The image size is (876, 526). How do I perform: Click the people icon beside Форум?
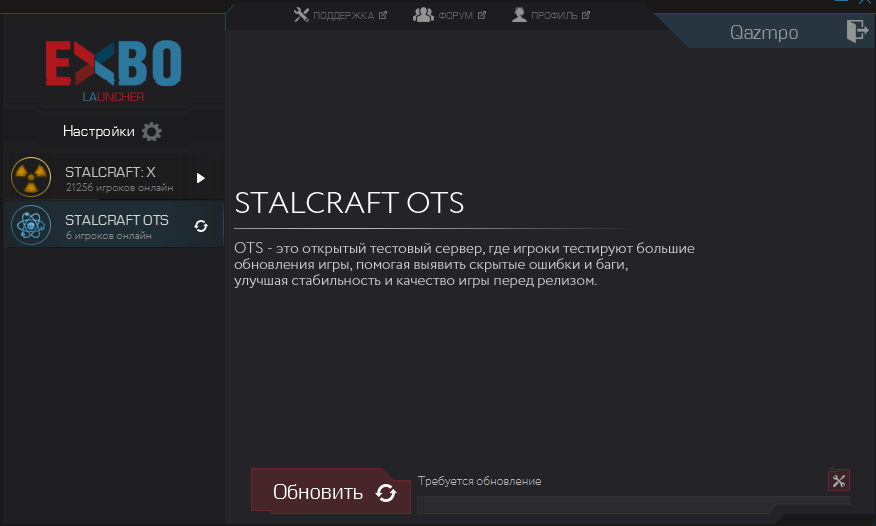click(423, 15)
